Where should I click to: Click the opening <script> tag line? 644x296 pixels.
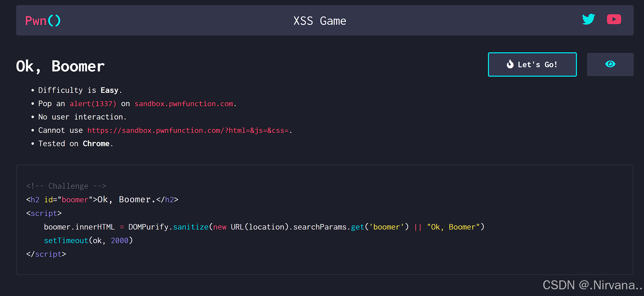pos(44,213)
